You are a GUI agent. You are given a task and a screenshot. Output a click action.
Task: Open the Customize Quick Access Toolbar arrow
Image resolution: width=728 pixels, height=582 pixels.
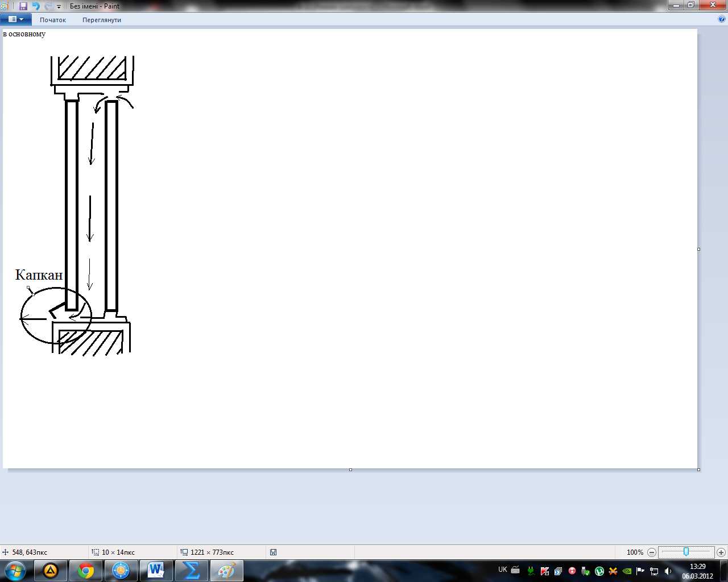(59, 7)
